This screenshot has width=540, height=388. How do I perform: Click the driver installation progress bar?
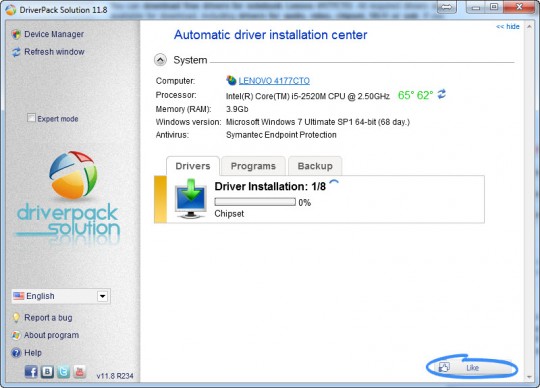(255, 202)
